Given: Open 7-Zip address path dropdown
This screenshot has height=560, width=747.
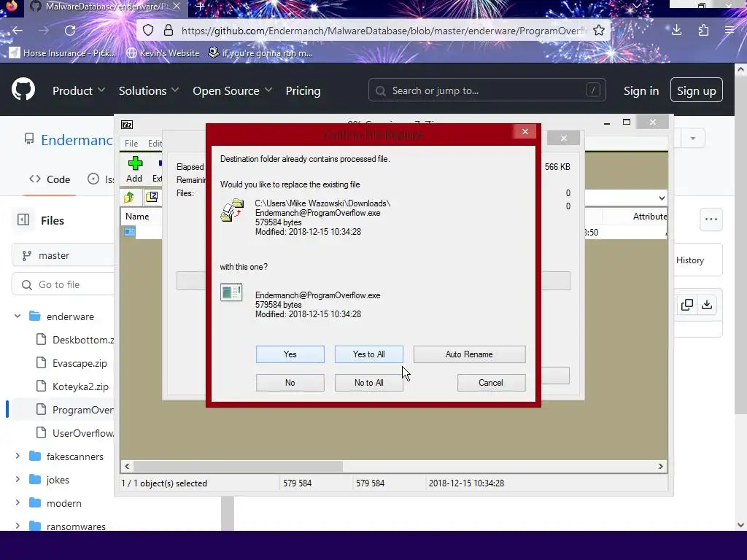Looking at the screenshot, I should click(x=661, y=198).
